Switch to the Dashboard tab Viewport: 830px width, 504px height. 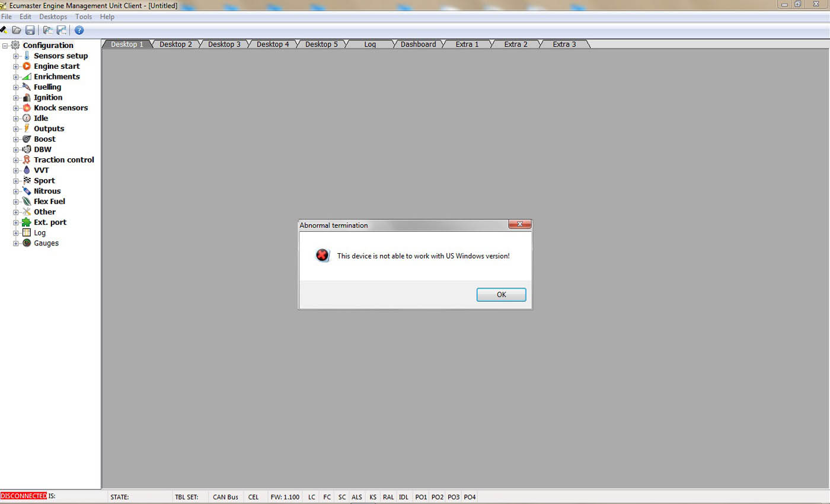point(418,44)
